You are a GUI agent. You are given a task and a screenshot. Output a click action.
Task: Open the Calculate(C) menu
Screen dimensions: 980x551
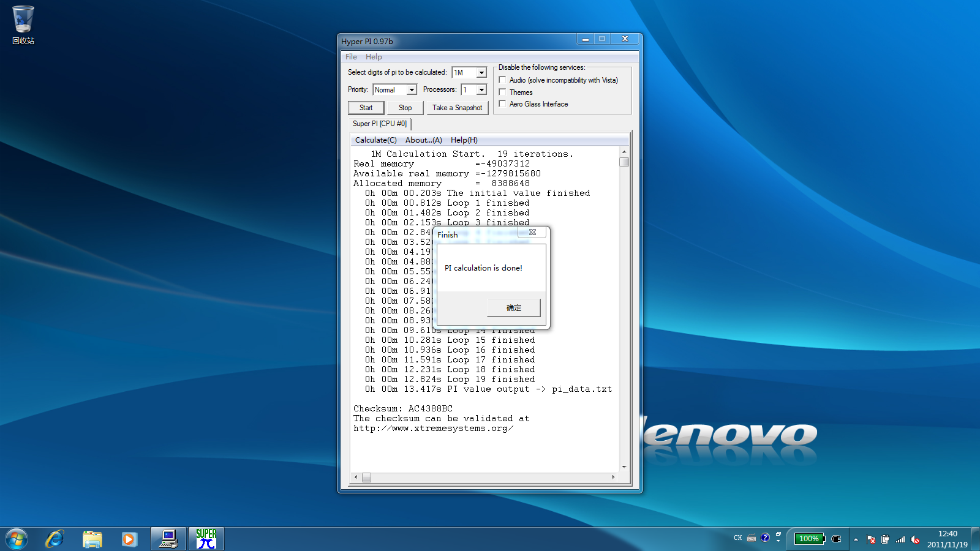click(x=376, y=140)
